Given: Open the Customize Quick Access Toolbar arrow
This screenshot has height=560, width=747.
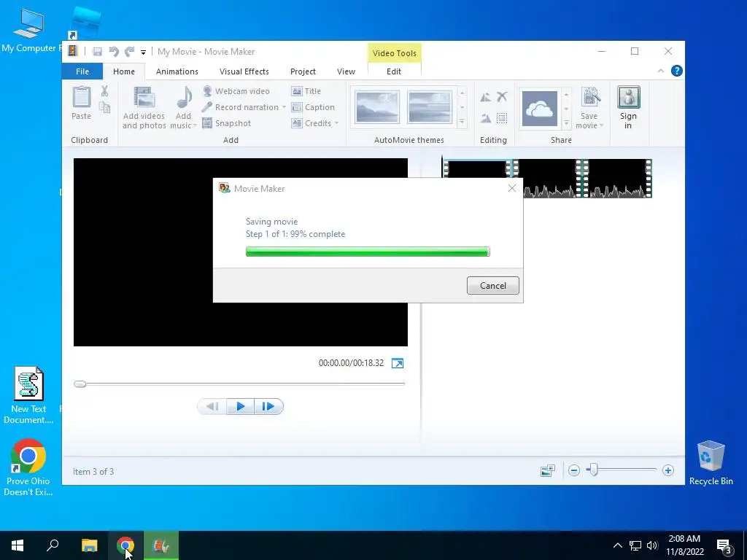Looking at the screenshot, I should tap(143, 52).
